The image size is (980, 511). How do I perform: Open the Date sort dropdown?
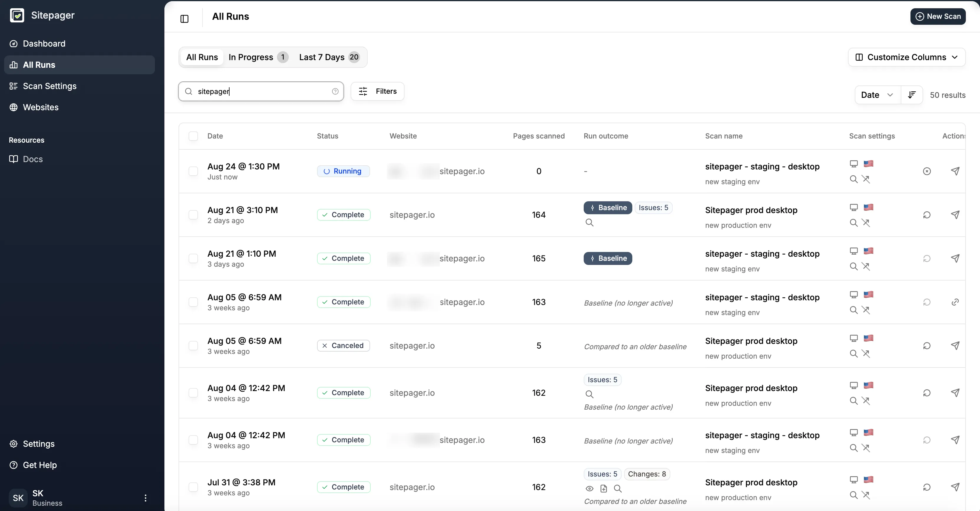(878, 95)
